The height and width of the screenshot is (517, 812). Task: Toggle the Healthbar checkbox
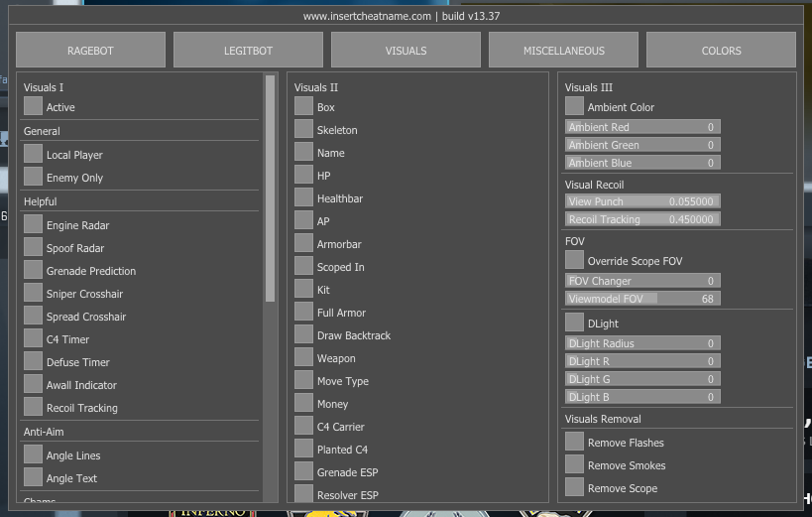304,198
